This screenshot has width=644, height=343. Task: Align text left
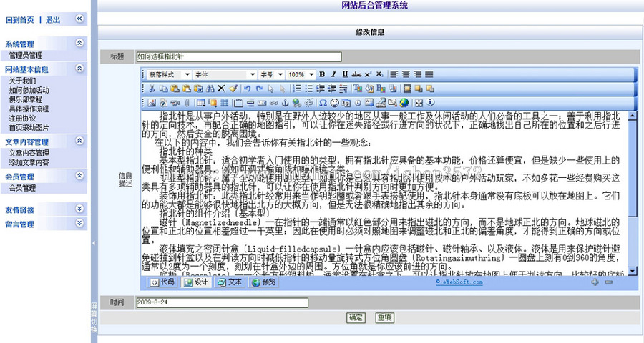coord(394,74)
